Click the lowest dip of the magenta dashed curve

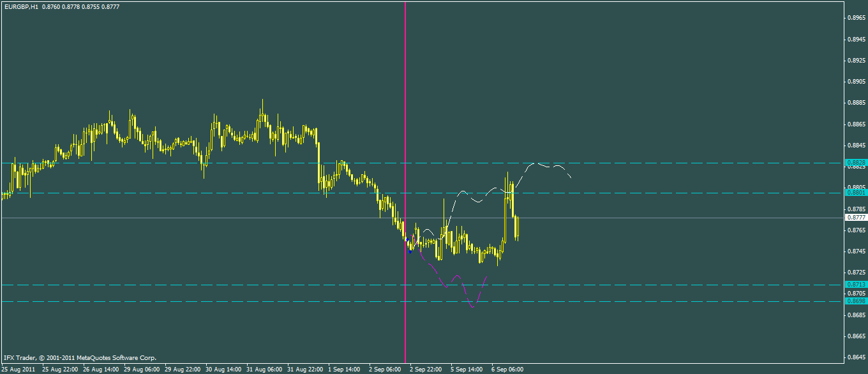(472, 308)
